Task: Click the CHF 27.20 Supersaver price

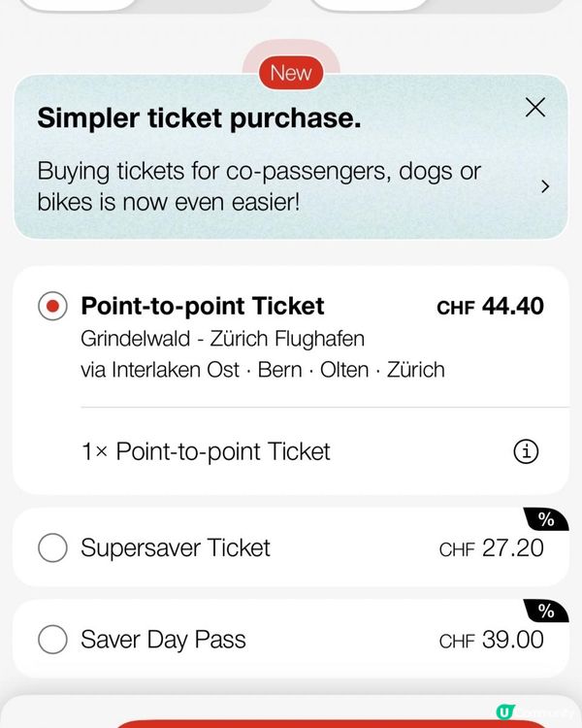Action: coord(491,548)
